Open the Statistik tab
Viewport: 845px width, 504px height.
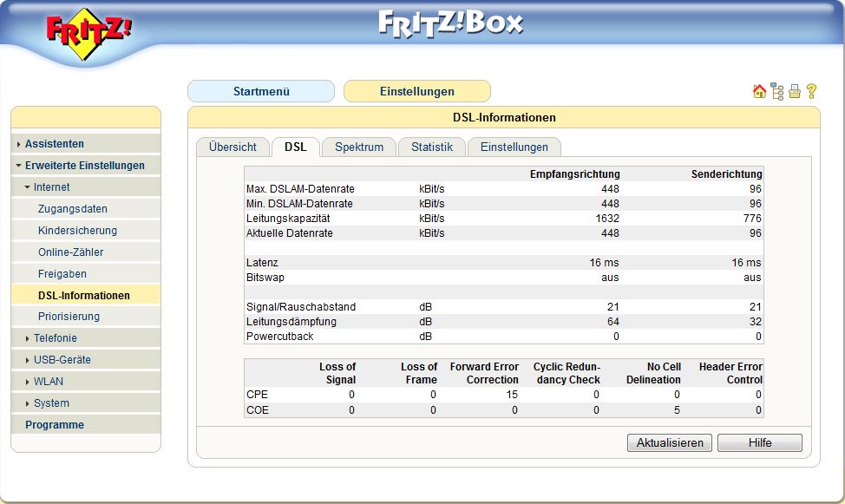[x=432, y=147]
